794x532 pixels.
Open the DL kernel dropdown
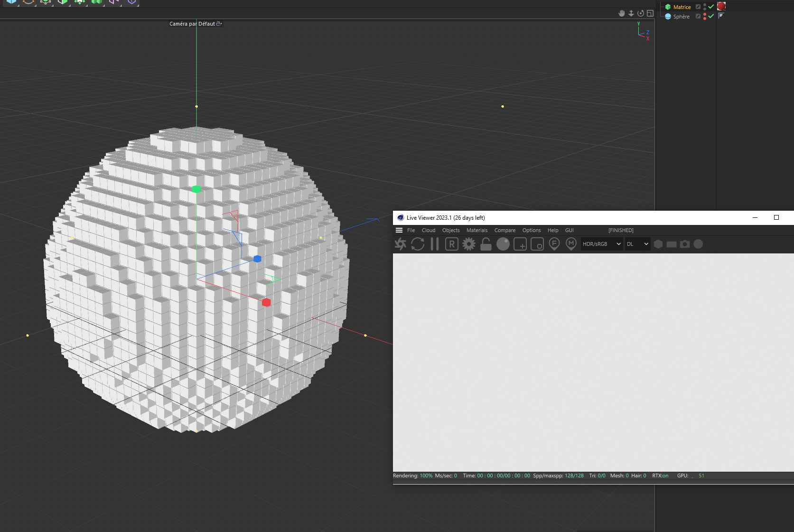(637, 244)
